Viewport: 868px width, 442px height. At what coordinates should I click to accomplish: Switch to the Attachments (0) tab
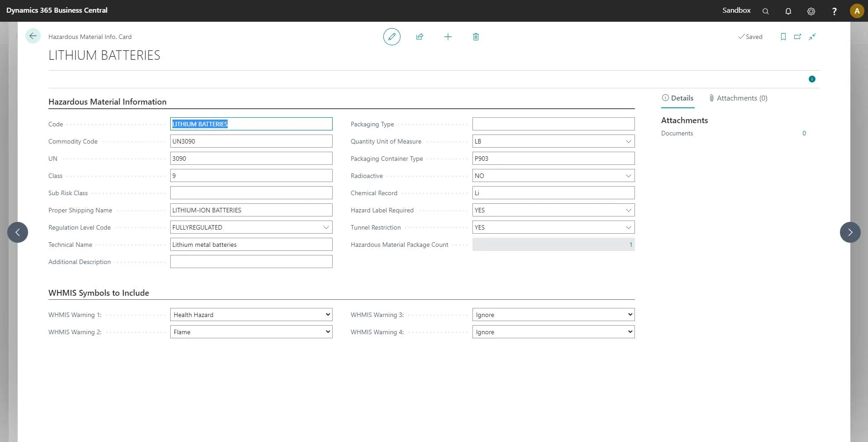(738, 98)
